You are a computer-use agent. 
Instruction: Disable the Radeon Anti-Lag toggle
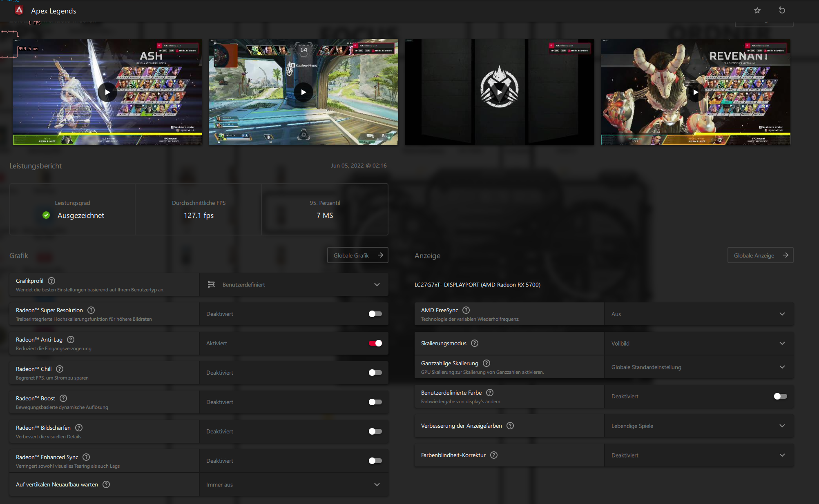pos(375,343)
